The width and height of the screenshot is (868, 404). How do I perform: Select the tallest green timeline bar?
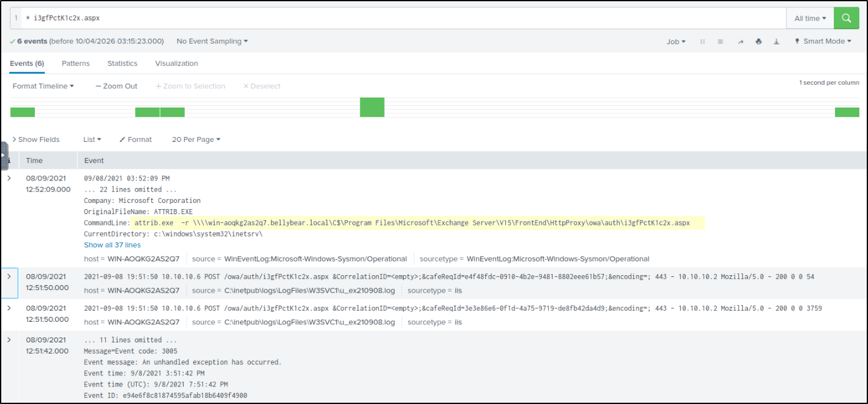372,107
